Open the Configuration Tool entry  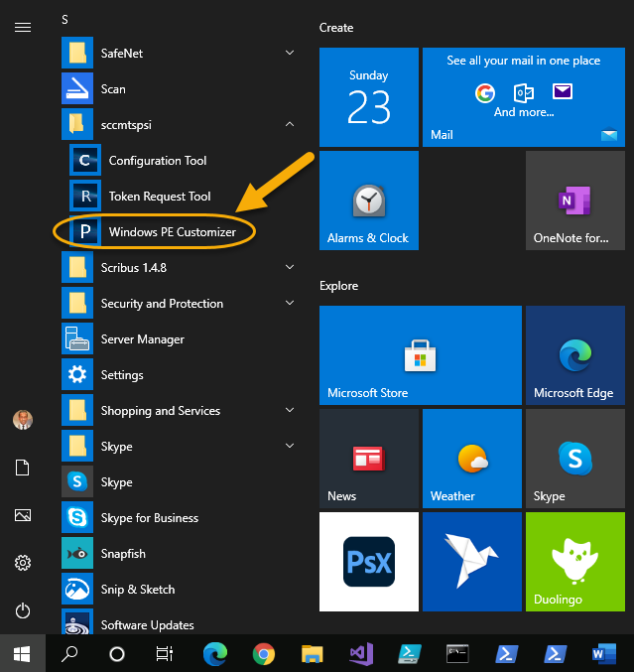(x=157, y=161)
